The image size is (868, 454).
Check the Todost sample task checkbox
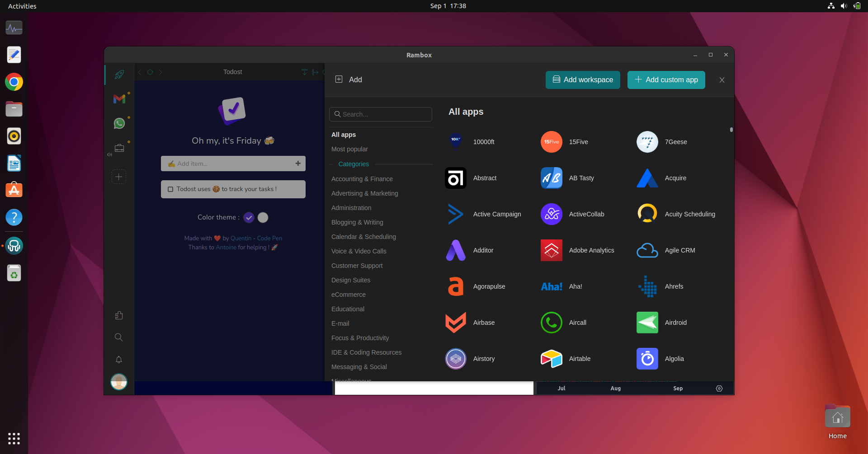[170, 189]
